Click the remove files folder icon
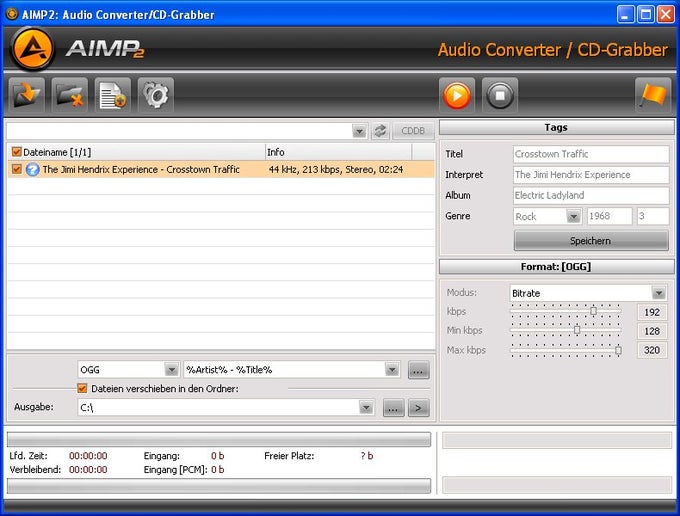 pos(69,95)
